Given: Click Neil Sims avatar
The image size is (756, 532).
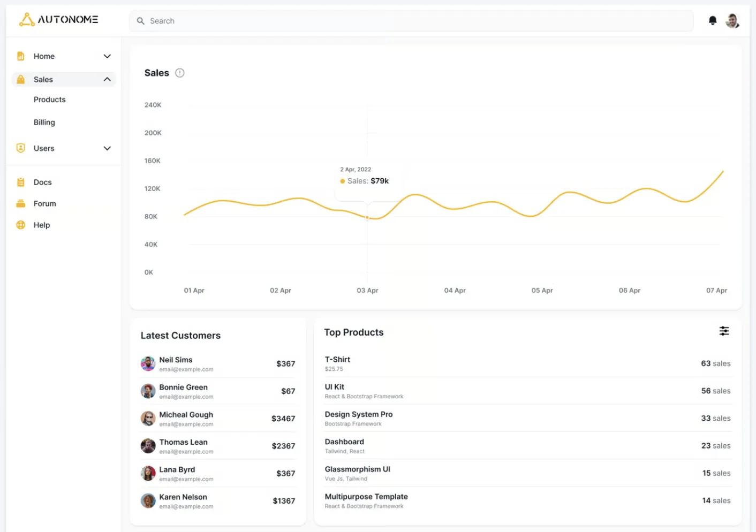Looking at the screenshot, I should coord(148,364).
